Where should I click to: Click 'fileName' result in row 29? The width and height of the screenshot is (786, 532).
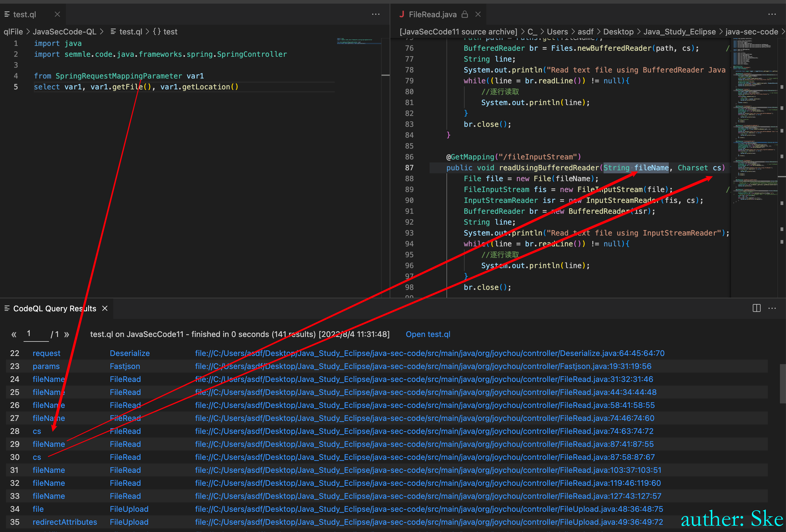click(49, 444)
